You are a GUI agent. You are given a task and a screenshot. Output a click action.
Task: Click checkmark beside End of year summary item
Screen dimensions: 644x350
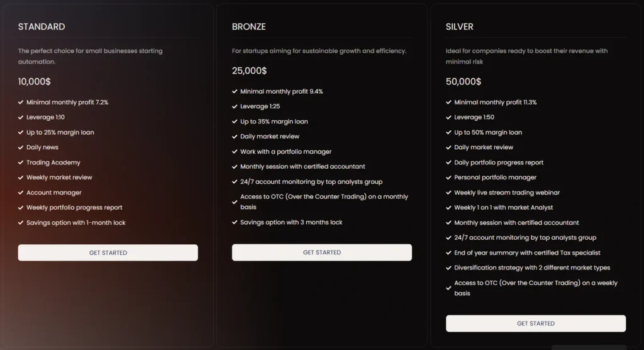tap(448, 253)
